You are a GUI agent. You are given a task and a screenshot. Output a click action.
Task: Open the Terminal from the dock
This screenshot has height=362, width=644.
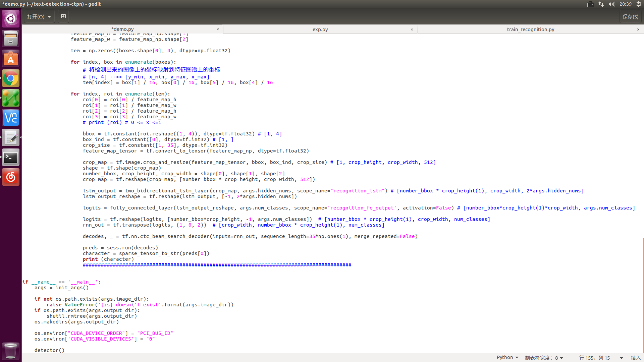point(11,158)
